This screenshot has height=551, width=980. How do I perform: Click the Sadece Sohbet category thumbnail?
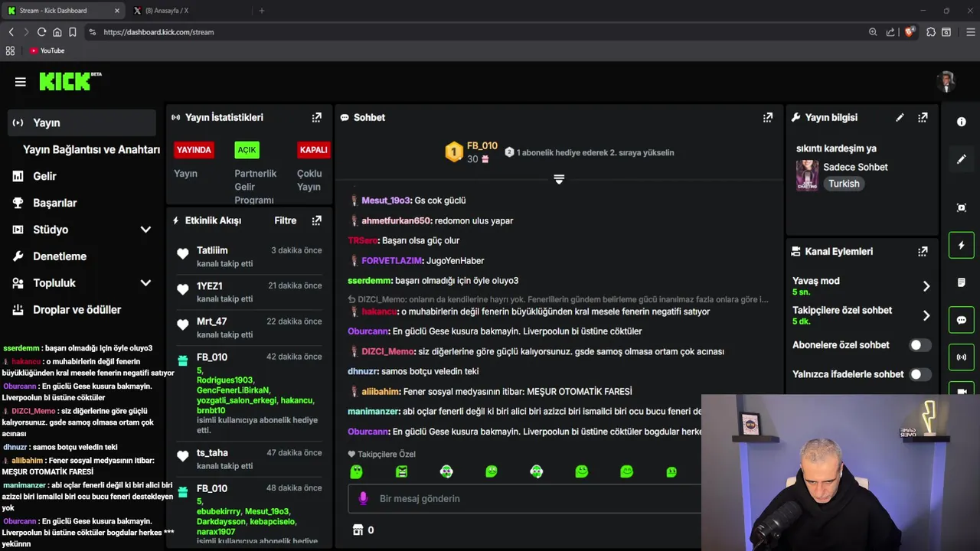click(807, 175)
